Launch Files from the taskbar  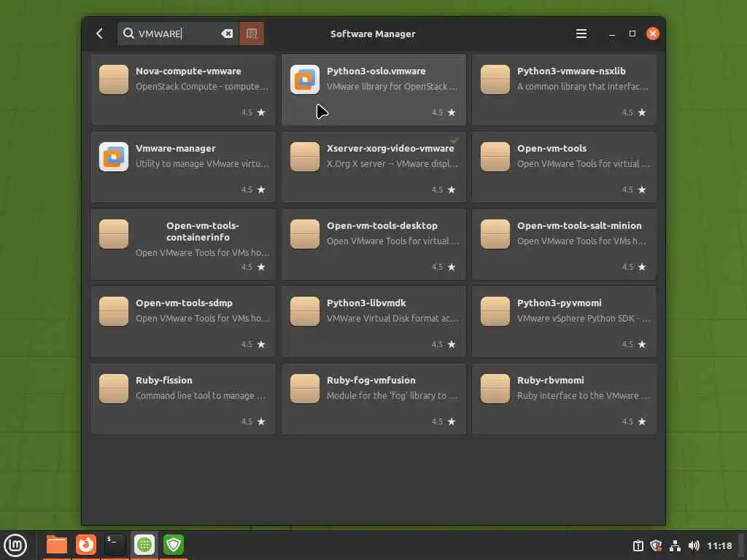[57, 545]
